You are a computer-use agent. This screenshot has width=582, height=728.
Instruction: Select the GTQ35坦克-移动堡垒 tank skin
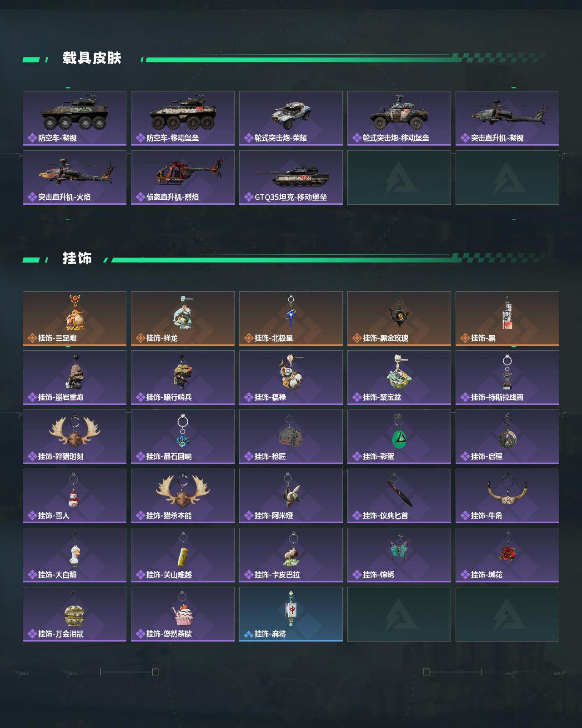coord(291,177)
